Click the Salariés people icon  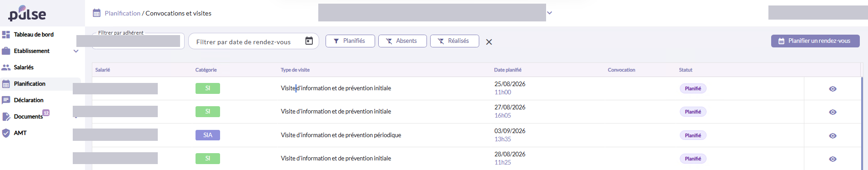6,67
